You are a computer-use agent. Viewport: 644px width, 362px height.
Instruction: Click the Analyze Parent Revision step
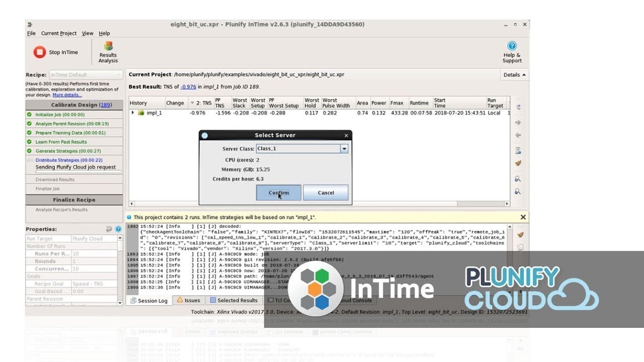click(x=72, y=123)
